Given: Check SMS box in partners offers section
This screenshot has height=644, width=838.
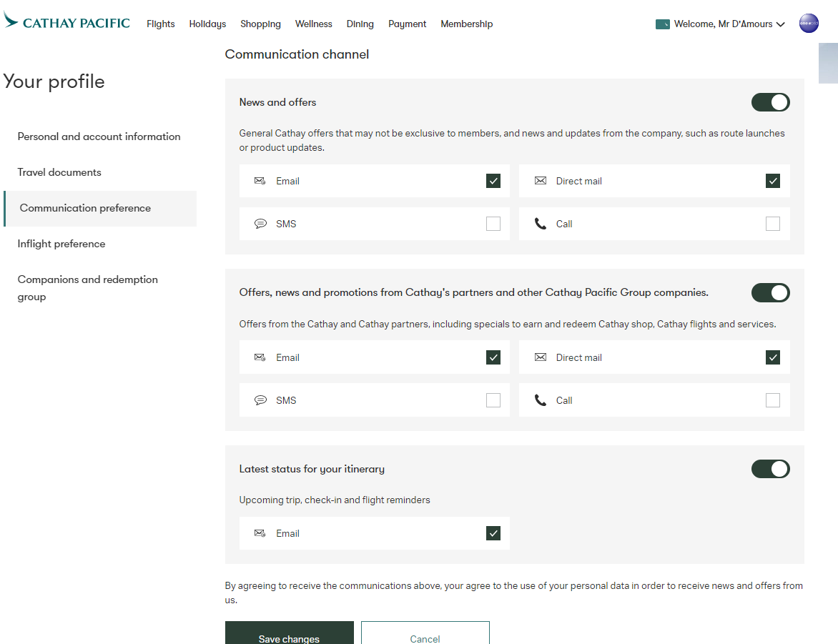Looking at the screenshot, I should pyautogui.click(x=493, y=400).
